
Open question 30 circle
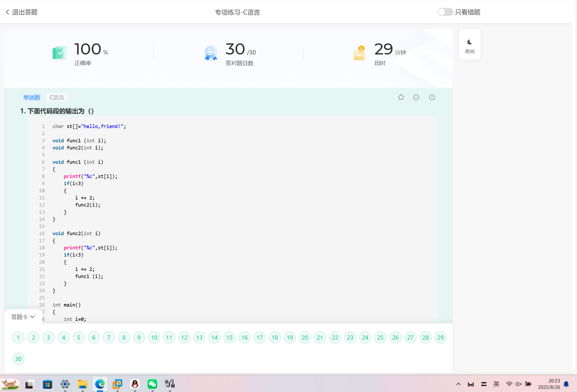18,359
